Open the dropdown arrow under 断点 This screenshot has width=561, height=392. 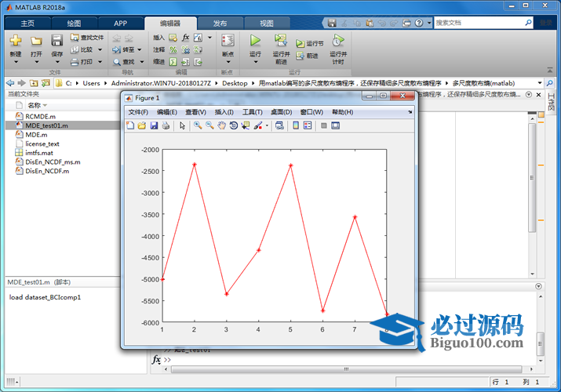coord(228,62)
